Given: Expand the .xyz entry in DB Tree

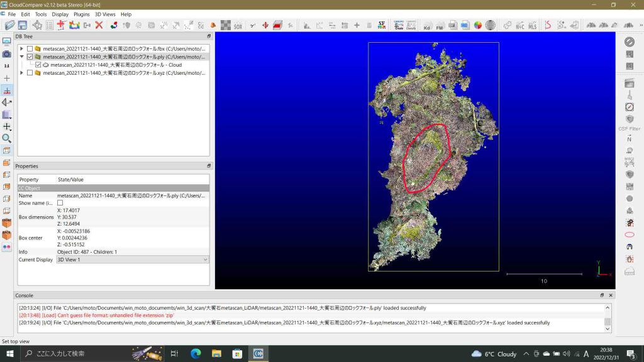Looking at the screenshot, I should [x=22, y=73].
